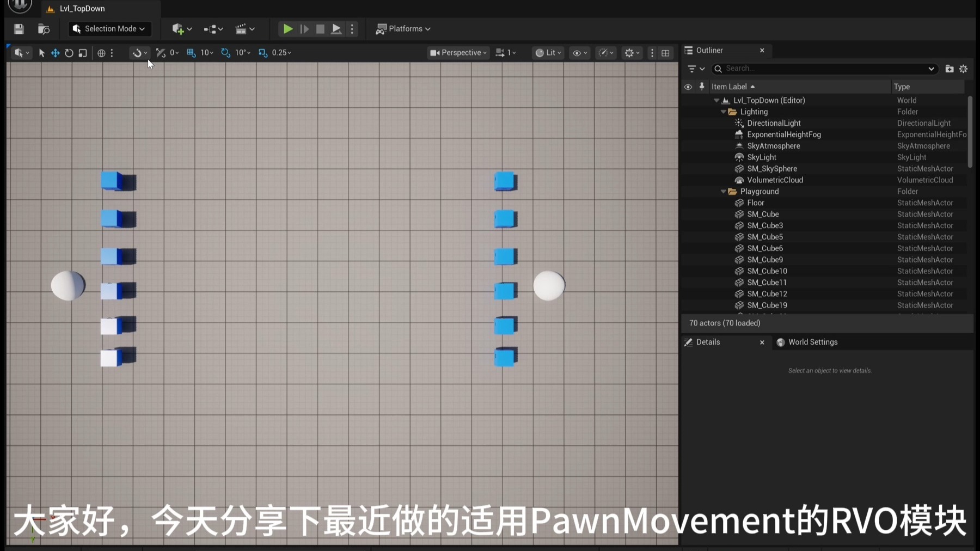The width and height of the screenshot is (980, 551).
Task: Open the viewport Show flags eye menu
Action: [579, 53]
